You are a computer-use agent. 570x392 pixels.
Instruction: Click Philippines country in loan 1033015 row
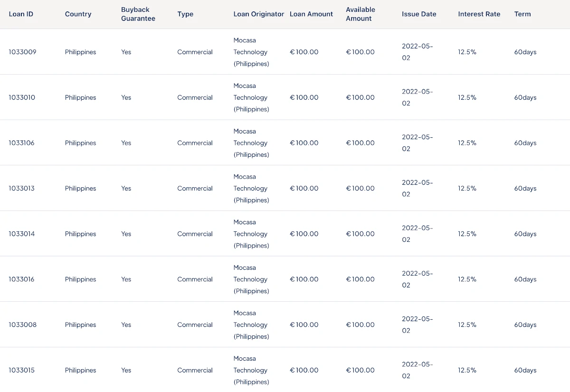tap(80, 370)
